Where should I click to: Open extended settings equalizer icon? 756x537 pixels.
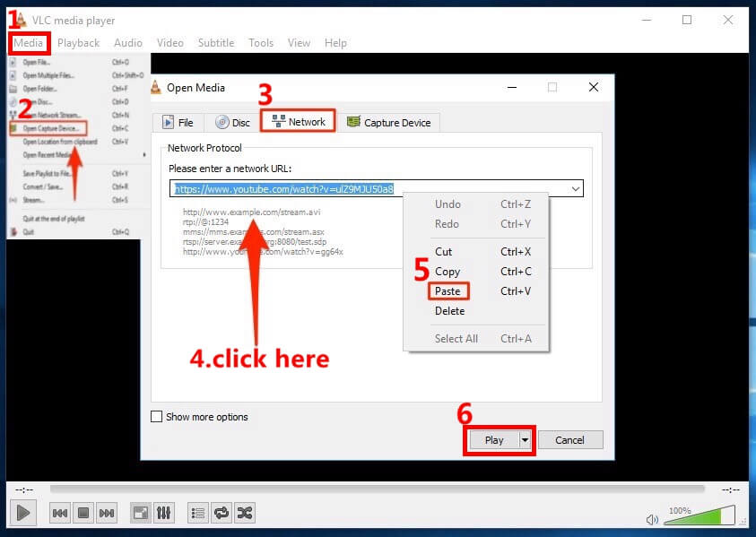[x=163, y=513]
